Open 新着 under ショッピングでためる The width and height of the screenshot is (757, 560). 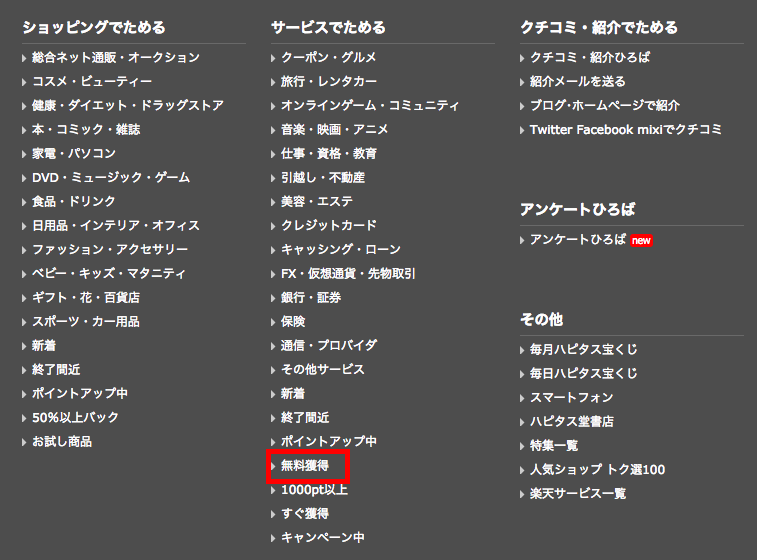(x=44, y=346)
